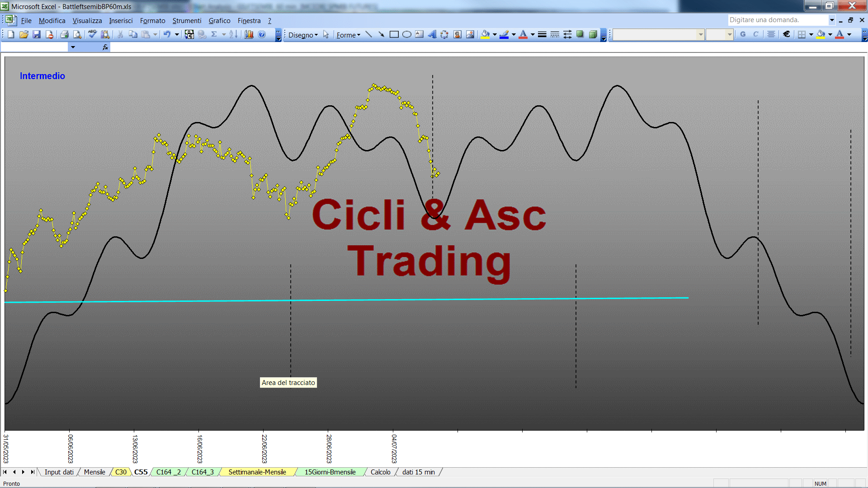The image size is (868, 488).
Task: Print using the printer icon
Action: (65, 34)
